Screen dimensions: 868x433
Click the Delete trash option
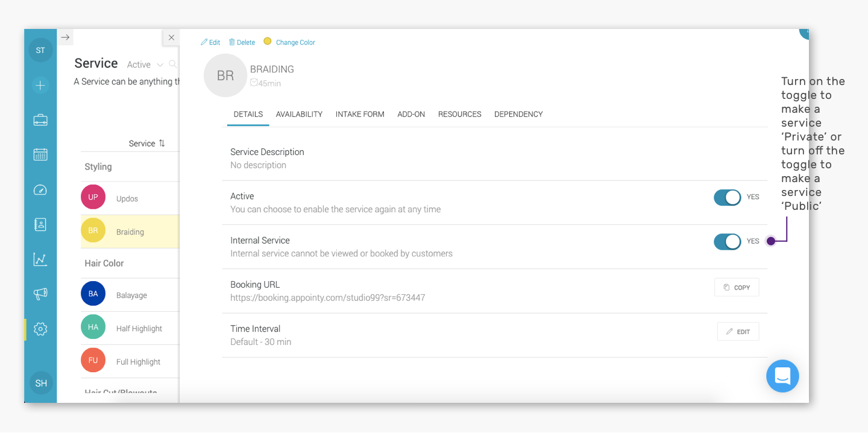242,42
